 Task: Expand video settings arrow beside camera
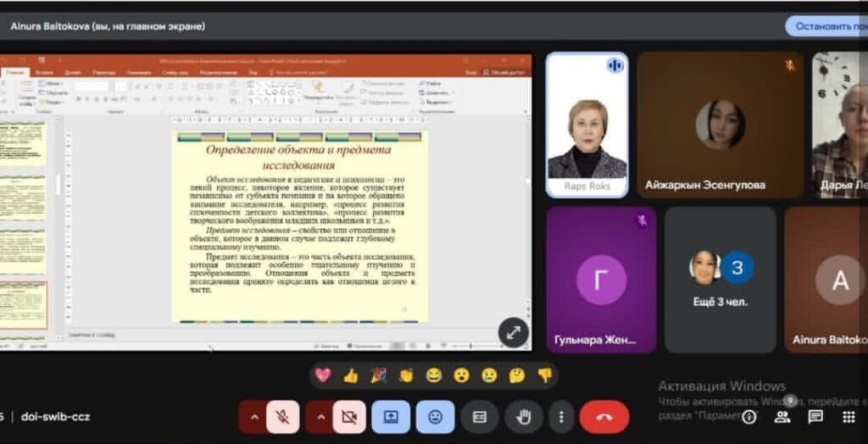click(319, 417)
